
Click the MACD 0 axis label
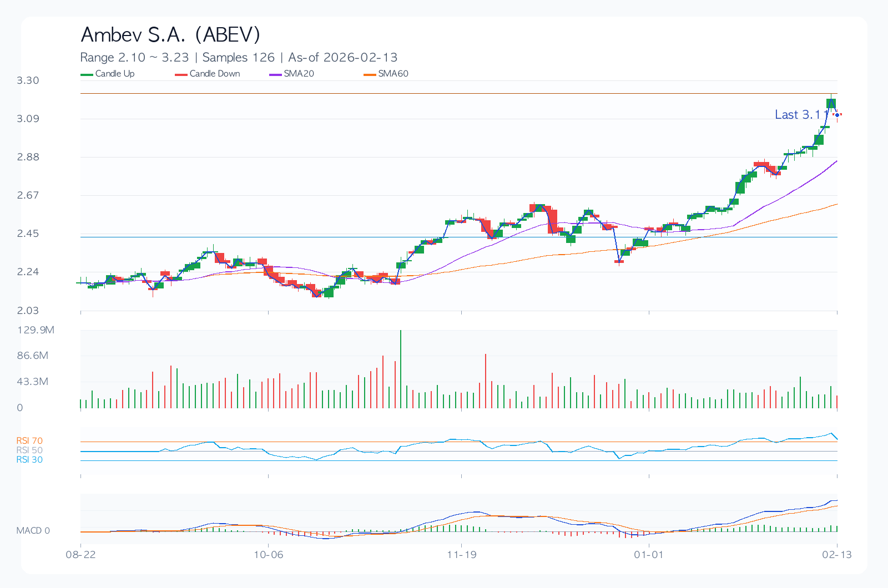pyautogui.click(x=33, y=531)
